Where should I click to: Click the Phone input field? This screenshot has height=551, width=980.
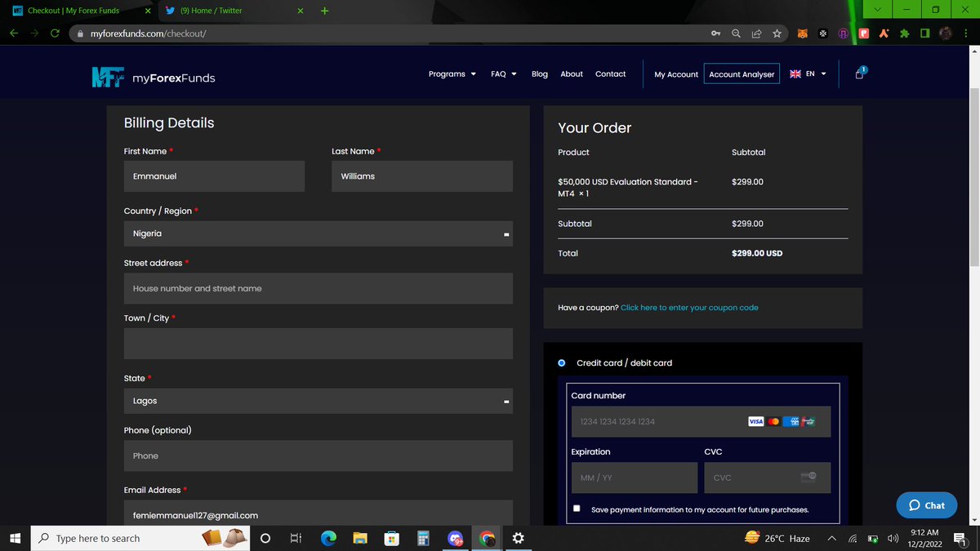click(x=318, y=455)
